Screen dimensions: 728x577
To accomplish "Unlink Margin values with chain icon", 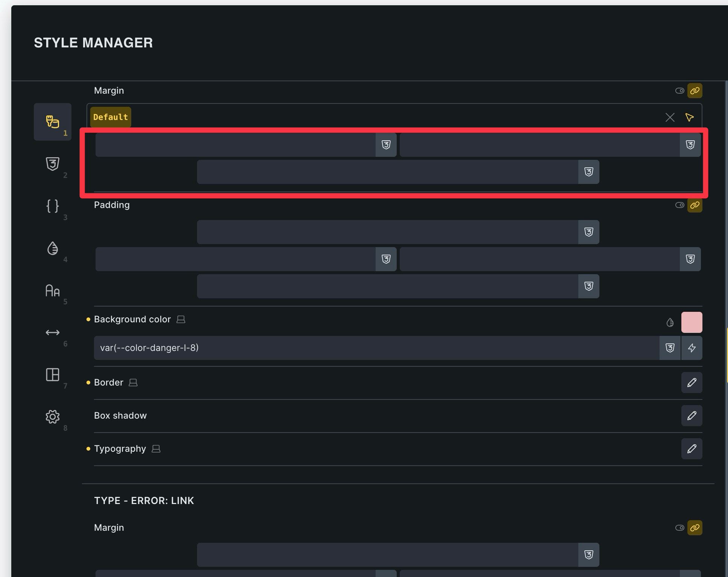I will 695,91.
